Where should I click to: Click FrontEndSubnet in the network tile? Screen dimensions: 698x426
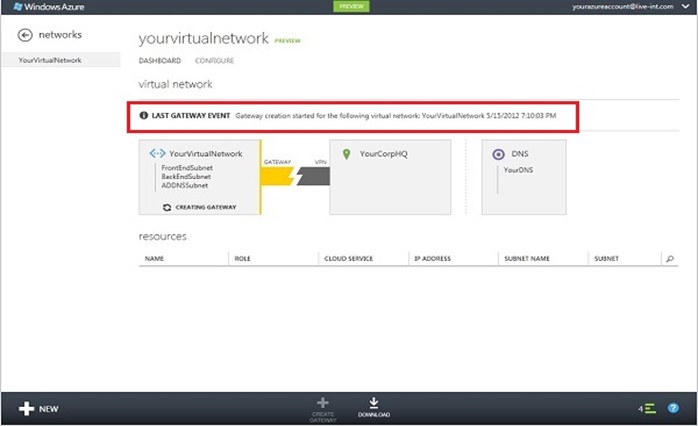pos(187,168)
